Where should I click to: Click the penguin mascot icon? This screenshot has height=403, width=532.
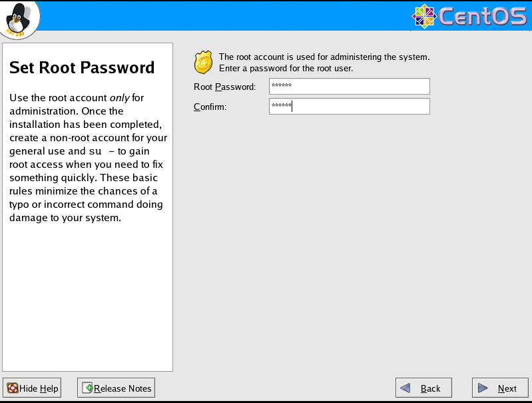point(19,19)
